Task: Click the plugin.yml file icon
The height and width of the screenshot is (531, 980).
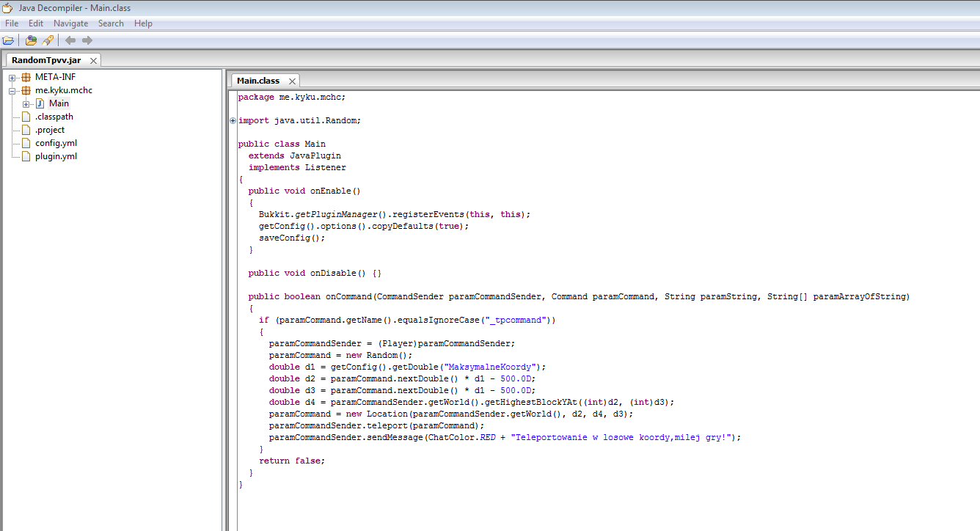Action: (26, 156)
